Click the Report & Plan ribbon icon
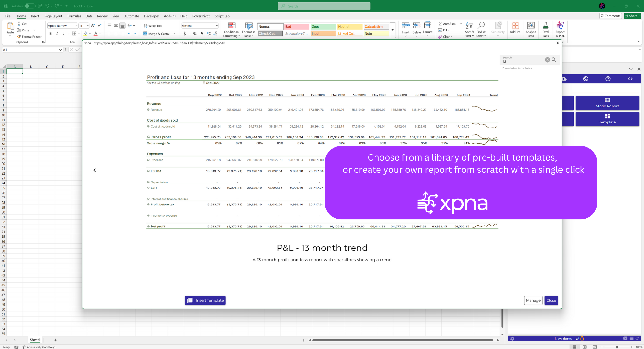The image size is (644, 349). coord(560,26)
